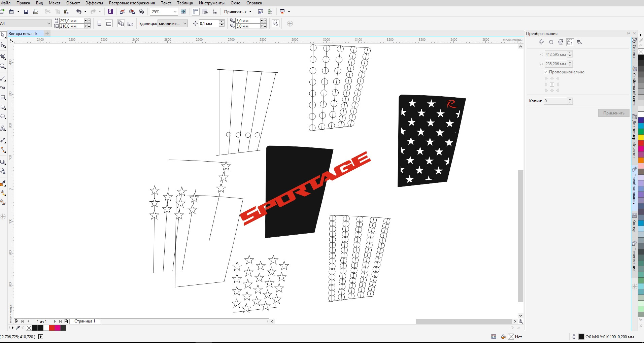Viewport: 644px width, 343px height.
Task: Open the color palette flyout arrow
Action: click(641, 35)
